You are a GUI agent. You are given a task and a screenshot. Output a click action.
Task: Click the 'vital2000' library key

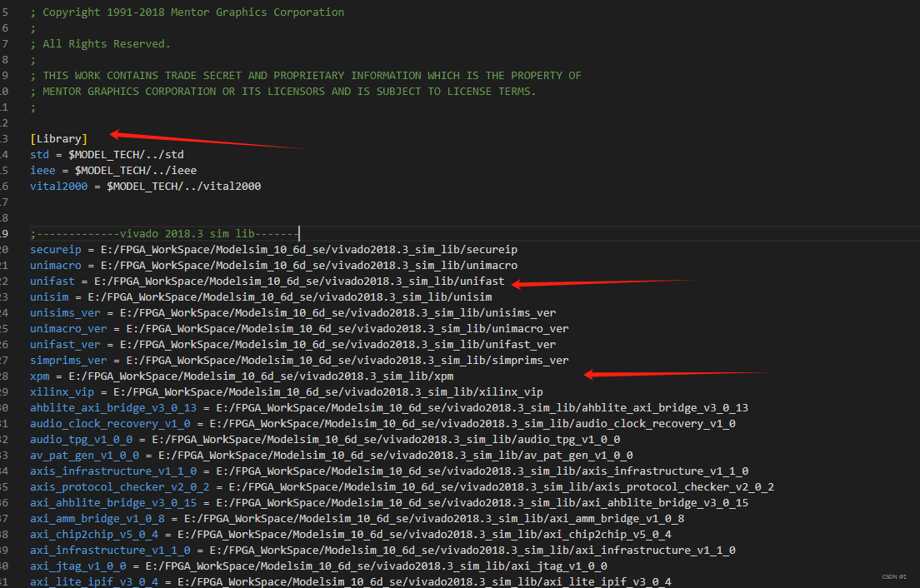click(58, 187)
